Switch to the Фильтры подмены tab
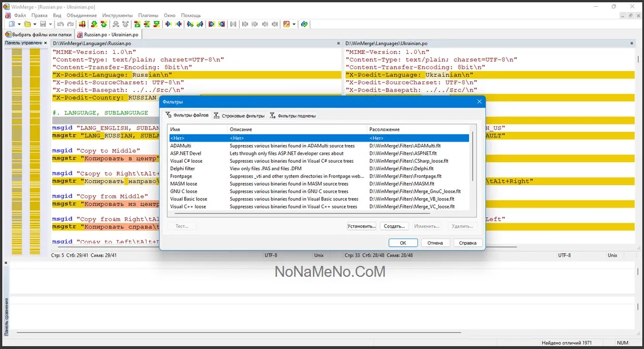 click(292, 116)
